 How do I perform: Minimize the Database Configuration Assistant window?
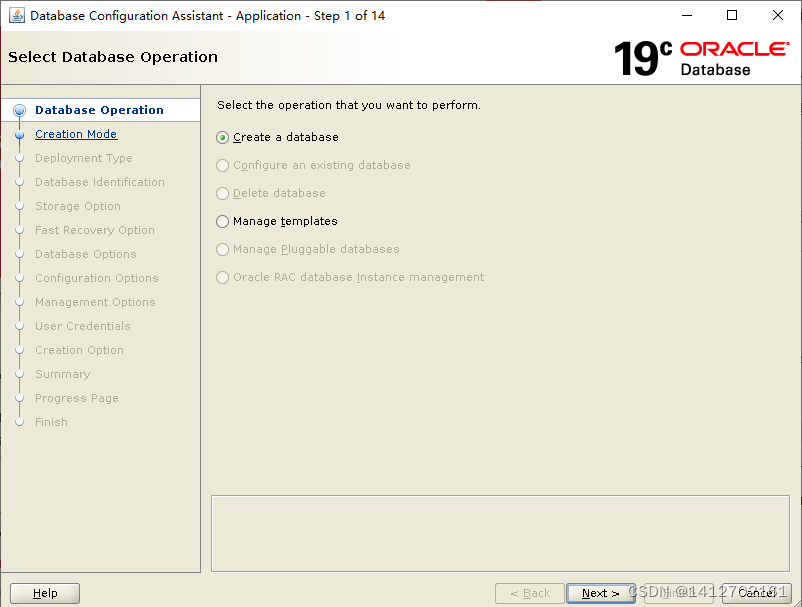coord(687,15)
